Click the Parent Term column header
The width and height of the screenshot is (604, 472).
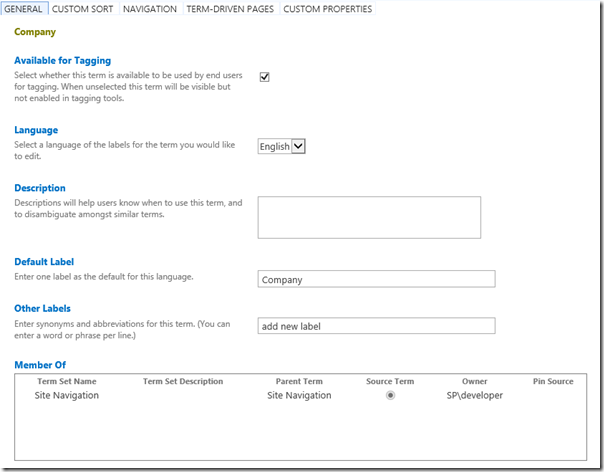click(299, 381)
